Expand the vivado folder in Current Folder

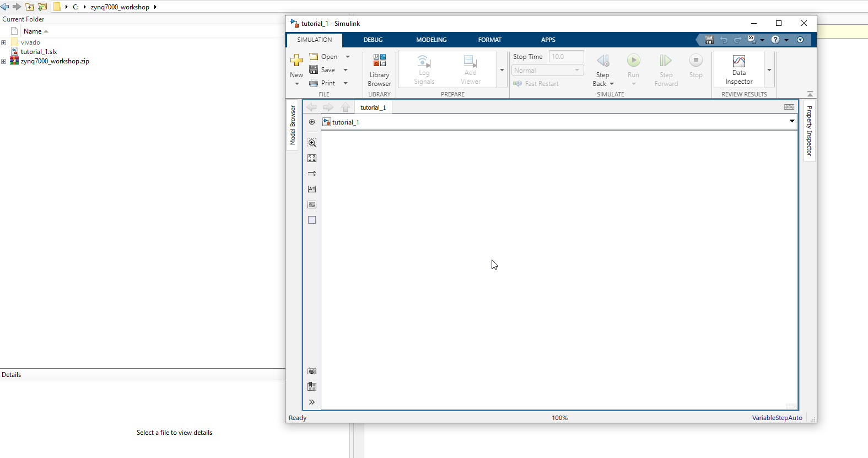point(4,42)
